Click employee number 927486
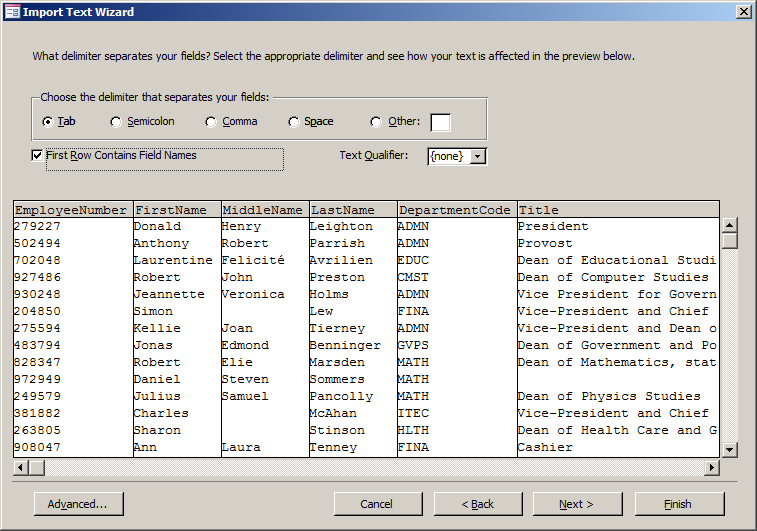 click(x=37, y=277)
